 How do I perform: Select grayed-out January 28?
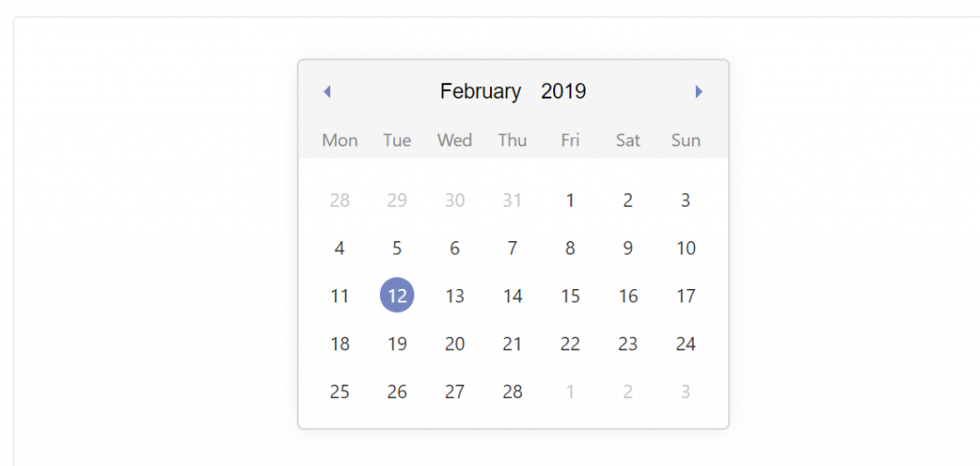click(x=340, y=200)
